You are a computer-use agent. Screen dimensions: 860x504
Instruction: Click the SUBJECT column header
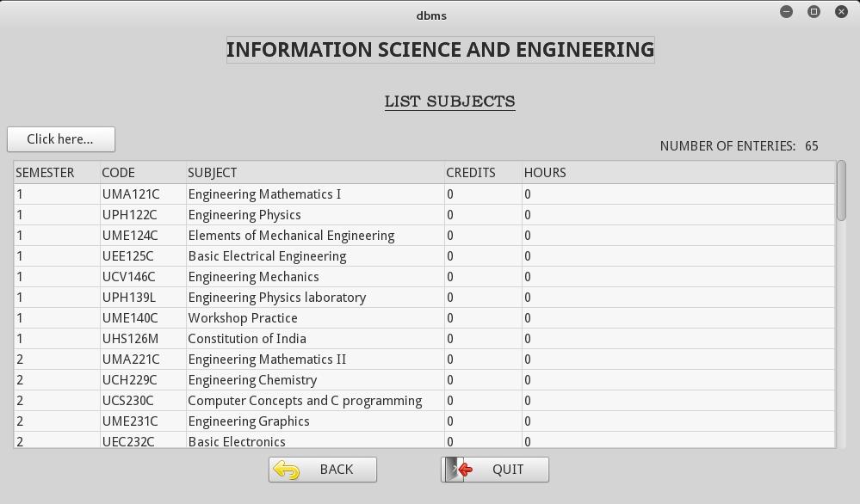pos(315,173)
